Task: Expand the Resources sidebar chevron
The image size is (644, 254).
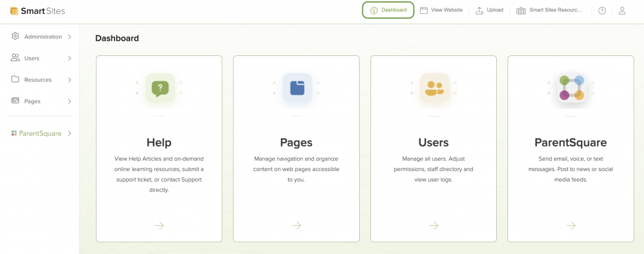Action: pyautogui.click(x=70, y=80)
